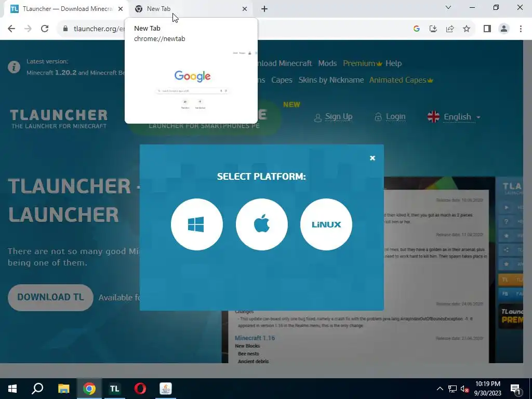The height and width of the screenshot is (399, 532).
Task: Expand the English language dropdown
Action: 454,117
